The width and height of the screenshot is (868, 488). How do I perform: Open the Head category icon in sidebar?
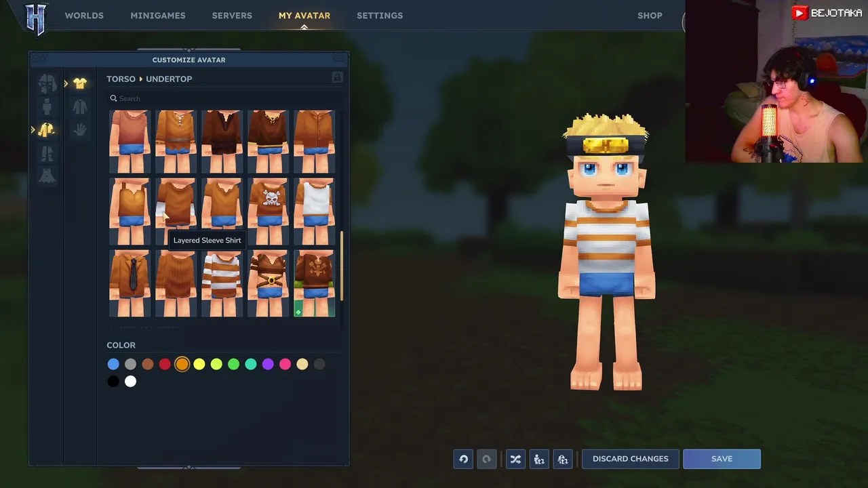(x=47, y=83)
